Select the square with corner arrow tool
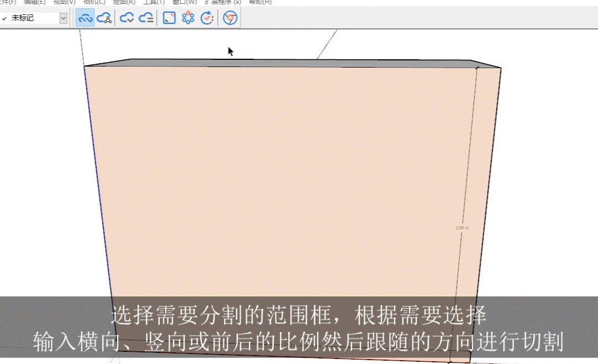The image size is (598, 364). pyautogui.click(x=169, y=18)
